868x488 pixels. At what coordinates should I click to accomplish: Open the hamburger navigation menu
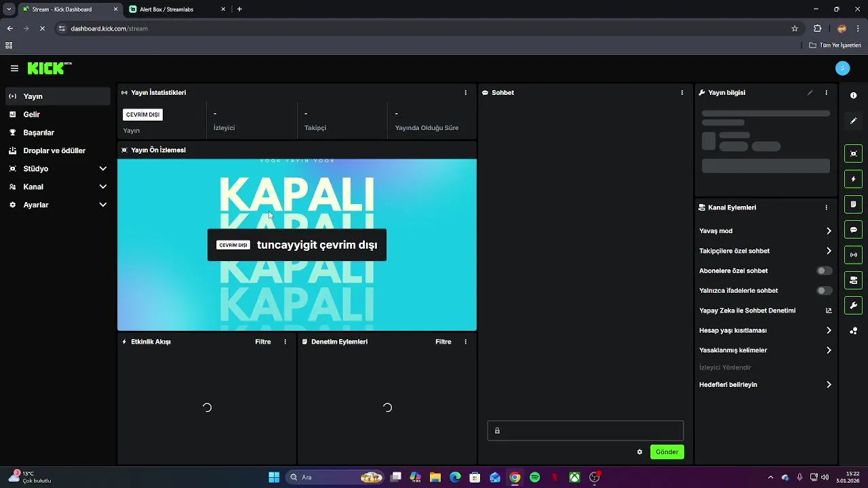pyautogui.click(x=14, y=68)
